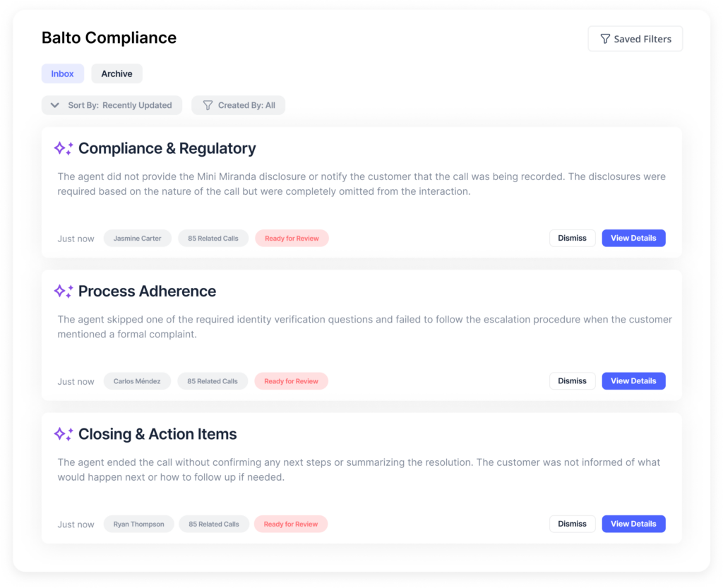Switch to the Archive tab
Viewport: 723px width, 588px height.
coord(116,73)
